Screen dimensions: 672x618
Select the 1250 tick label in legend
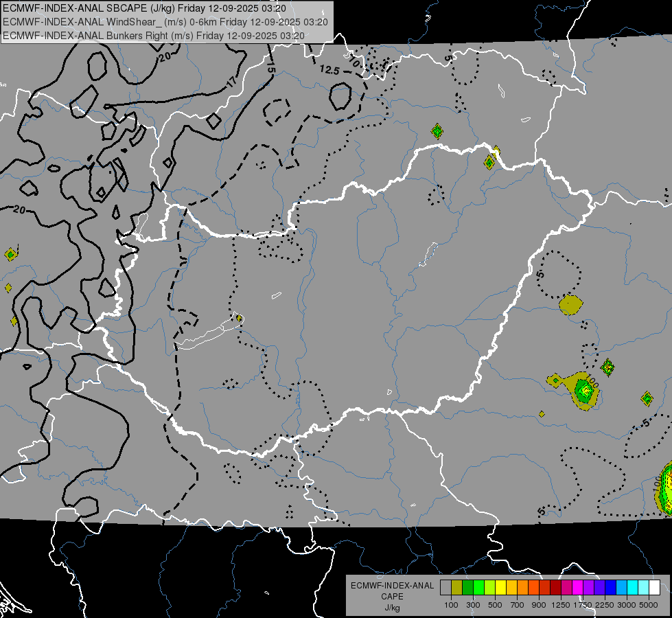pos(561,605)
